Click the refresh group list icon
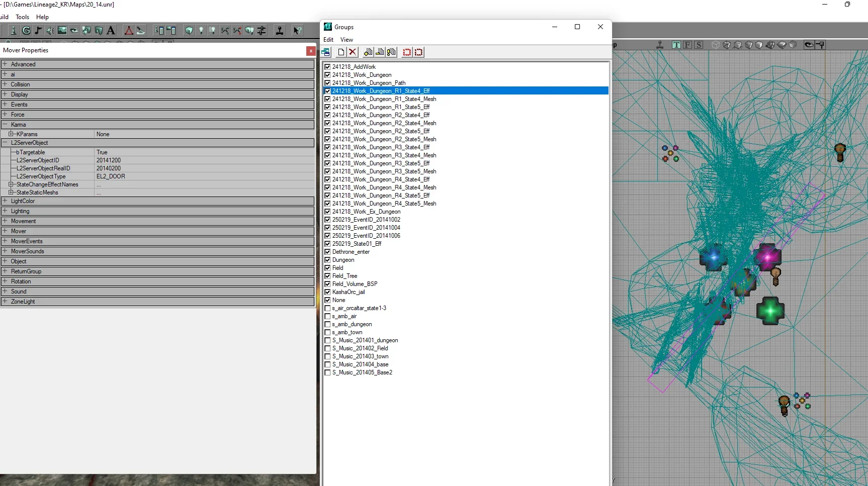868x486 pixels. click(x=391, y=52)
